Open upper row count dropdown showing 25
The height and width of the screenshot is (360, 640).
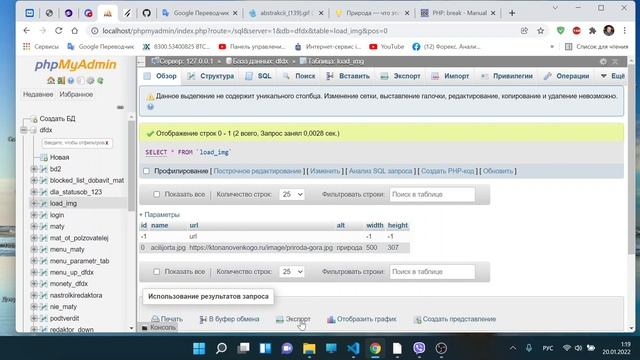(292, 194)
